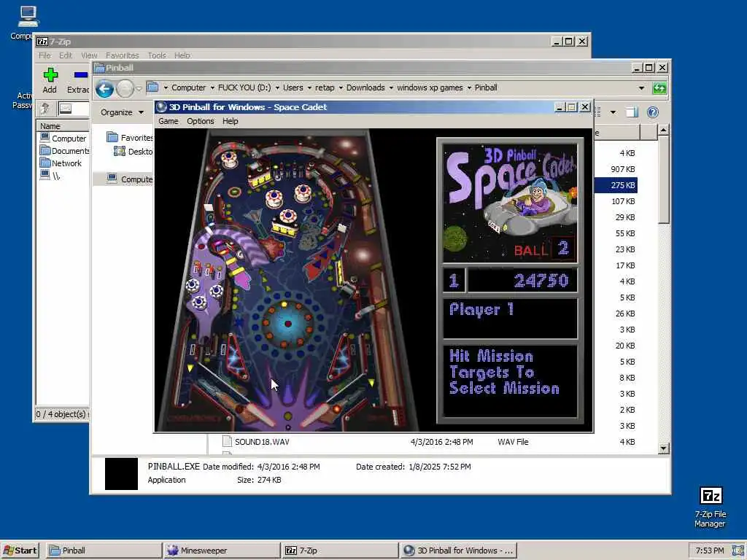Select Favorites in the explorer navigation pane

point(129,138)
